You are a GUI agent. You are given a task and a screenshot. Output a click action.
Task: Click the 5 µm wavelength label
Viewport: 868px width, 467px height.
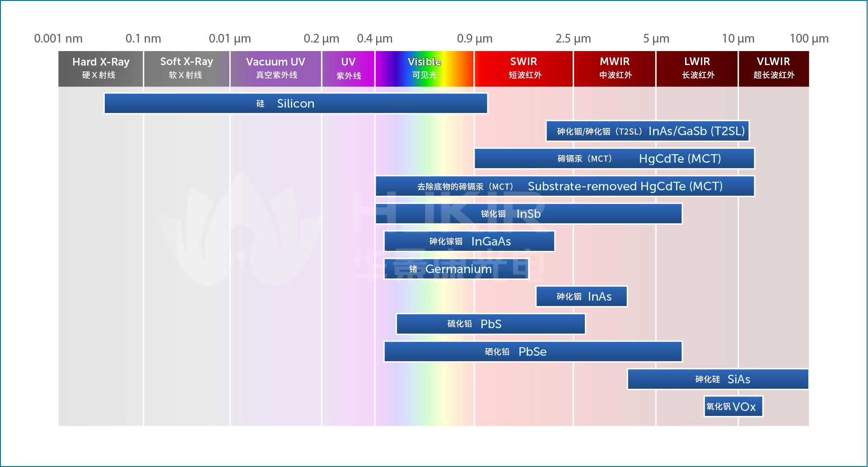pyautogui.click(x=656, y=38)
